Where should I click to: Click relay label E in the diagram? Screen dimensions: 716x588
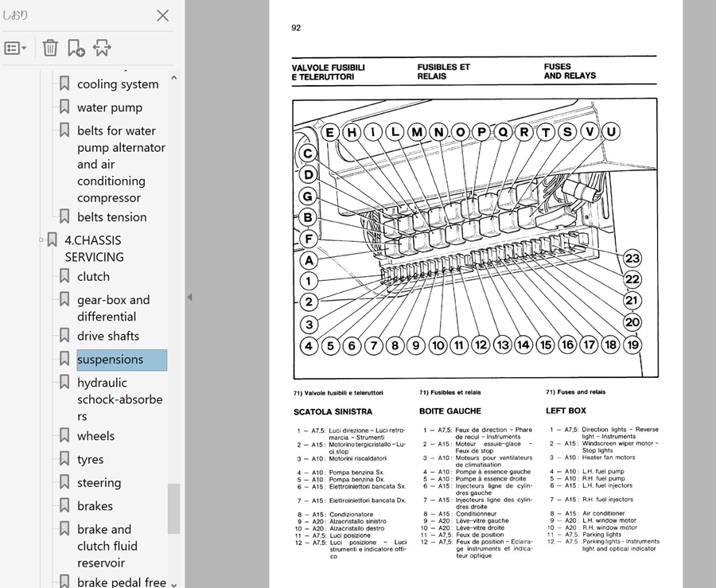point(330,133)
